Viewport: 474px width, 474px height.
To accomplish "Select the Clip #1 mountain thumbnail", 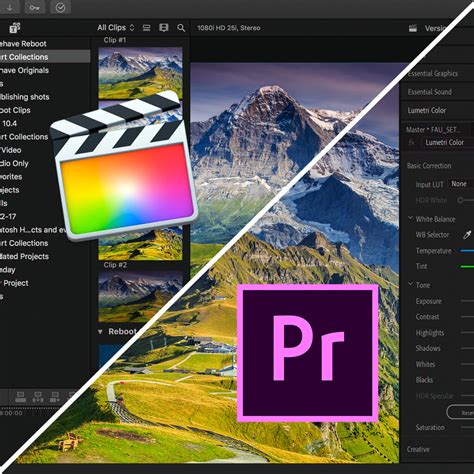I will (140, 73).
